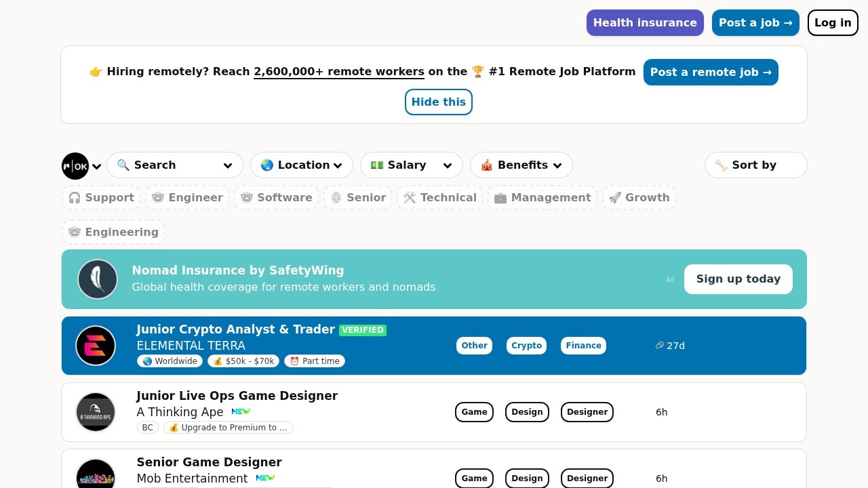The width and height of the screenshot is (868, 488).
Task: Expand the Benefits filter dropdown
Action: click(521, 165)
